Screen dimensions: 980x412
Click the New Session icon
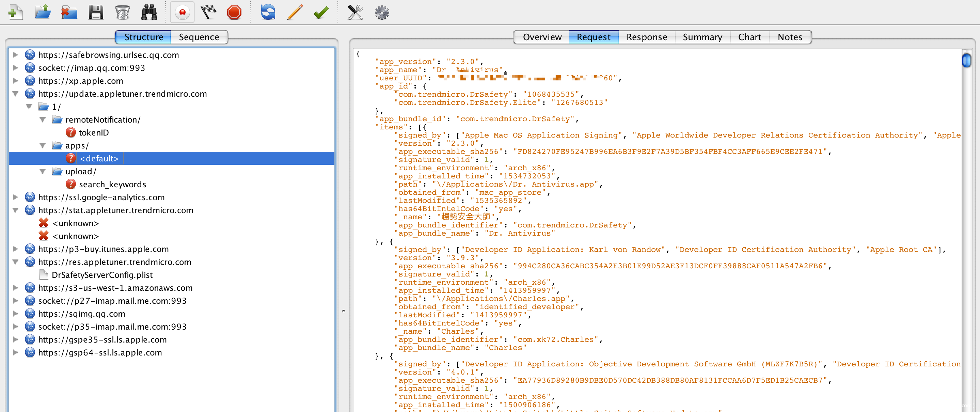[x=15, y=13]
